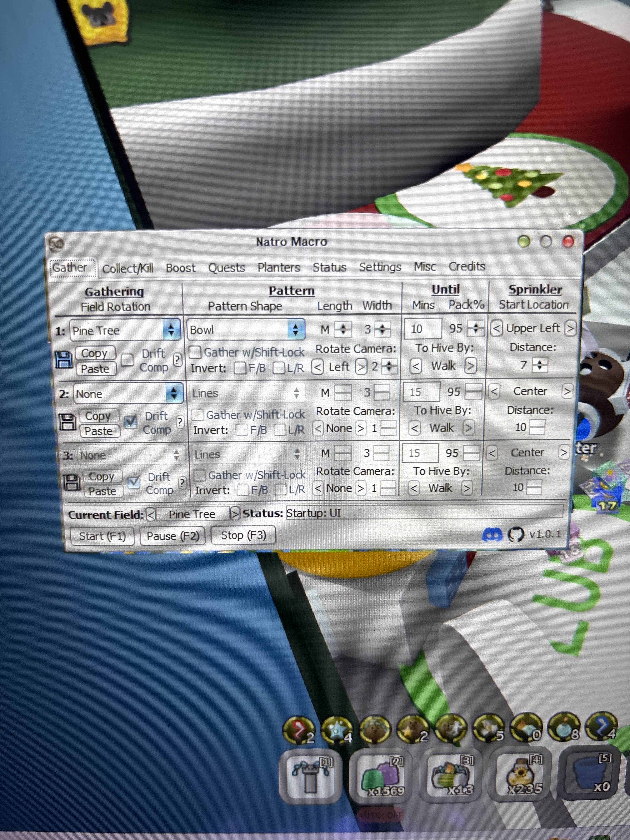
Task: Switch to the Planters tab
Action: [x=278, y=267]
